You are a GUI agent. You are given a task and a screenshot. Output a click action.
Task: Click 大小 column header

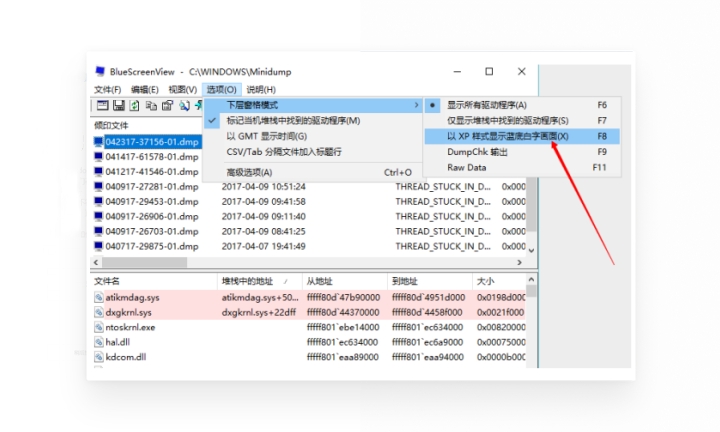(x=499, y=281)
